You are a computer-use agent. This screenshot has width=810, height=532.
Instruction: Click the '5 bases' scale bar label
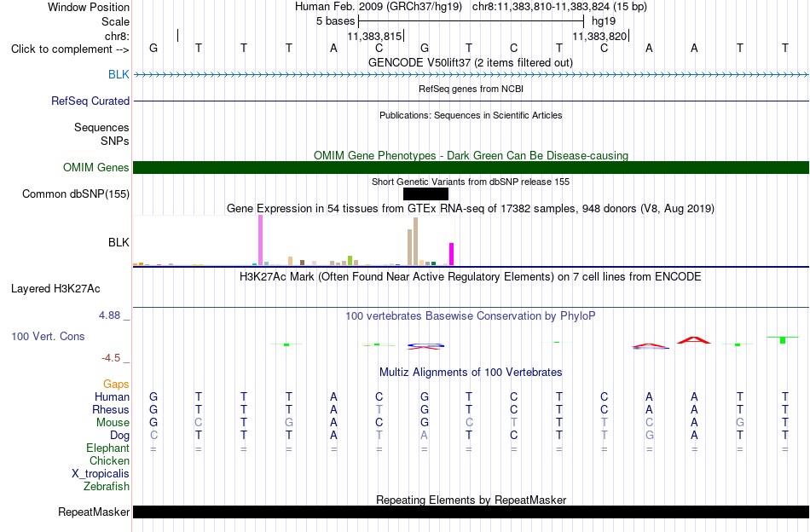(x=336, y=21)
